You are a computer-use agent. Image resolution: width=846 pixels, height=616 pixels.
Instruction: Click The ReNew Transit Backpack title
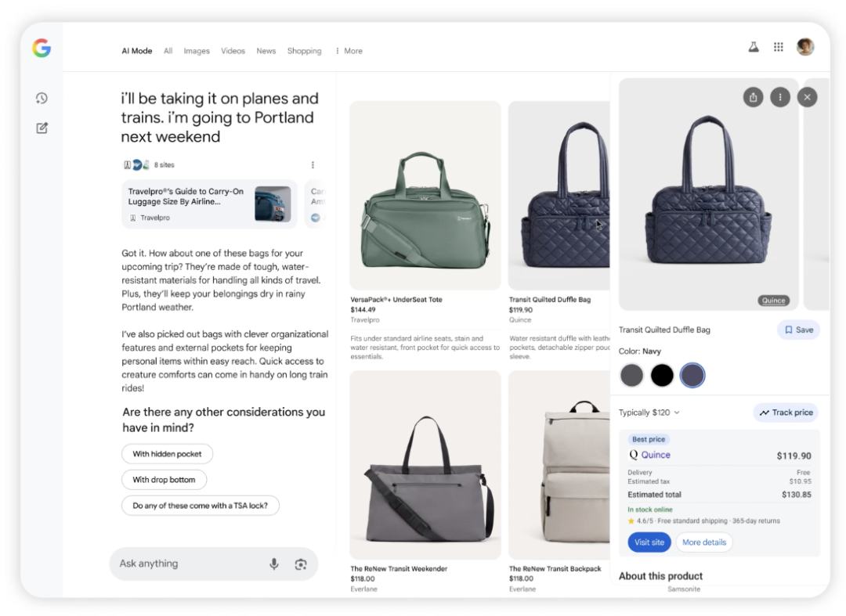pos(555,568)
